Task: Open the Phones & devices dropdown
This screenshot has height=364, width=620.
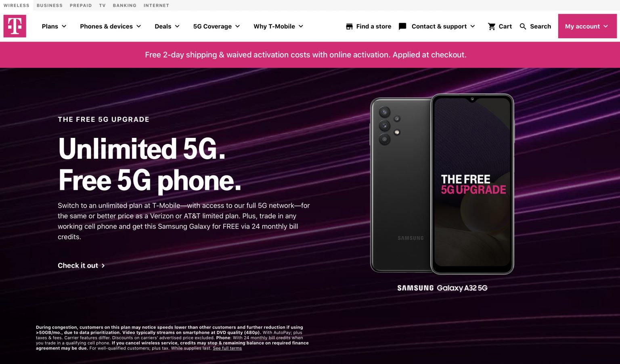Action: pyautogui.click(x=111, y=26)
